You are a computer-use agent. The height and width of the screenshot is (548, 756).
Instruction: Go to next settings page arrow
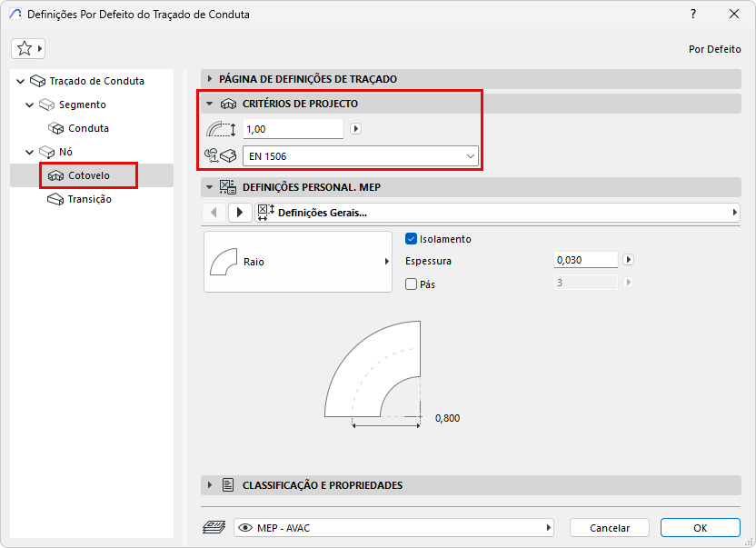click(x=240, y=213)
